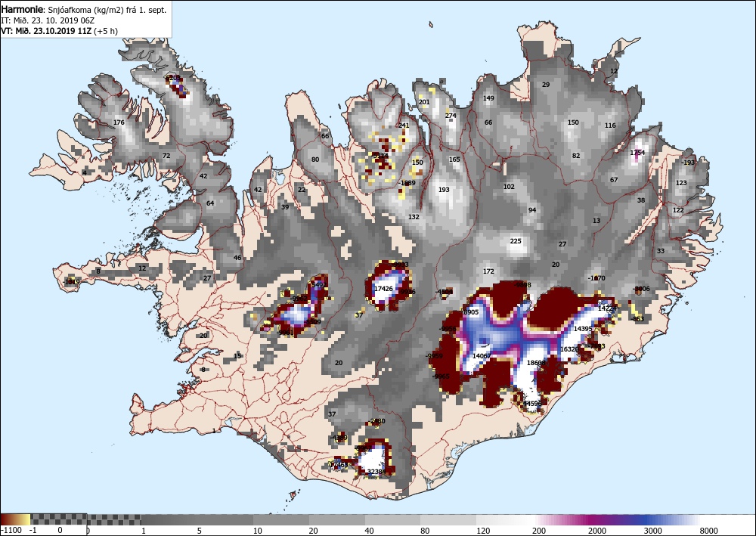Screen dimensions: 756x536
Task: Click the map value 149
Action: click(488, 98)
